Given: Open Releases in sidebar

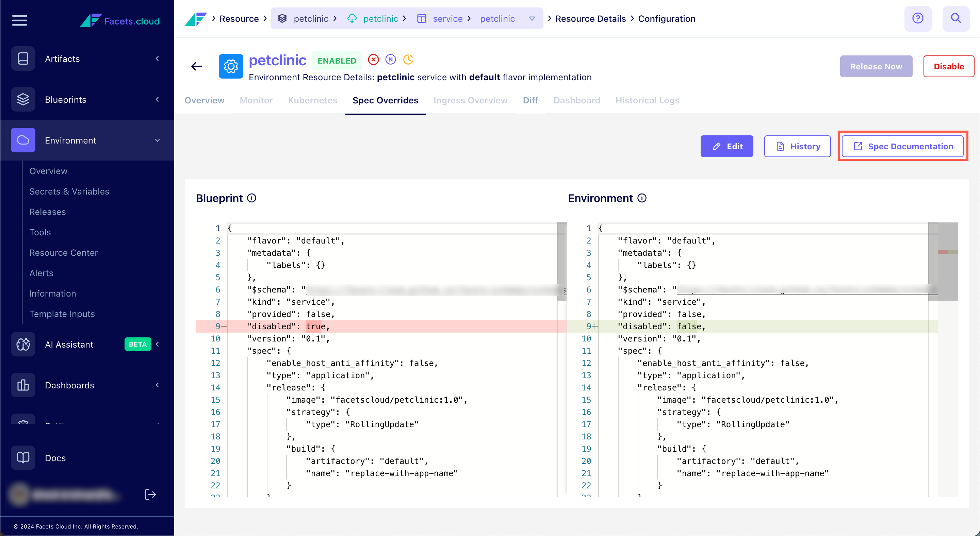Looking at the screenshot, I should pos(48,212).
